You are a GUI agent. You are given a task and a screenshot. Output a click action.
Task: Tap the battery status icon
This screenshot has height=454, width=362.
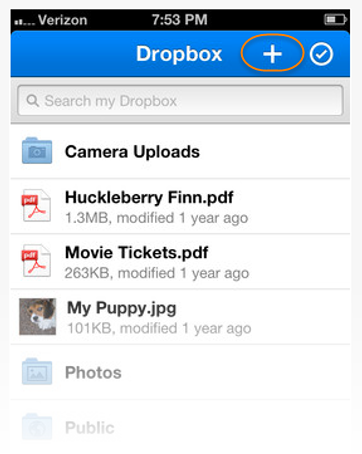click(335, 20)
